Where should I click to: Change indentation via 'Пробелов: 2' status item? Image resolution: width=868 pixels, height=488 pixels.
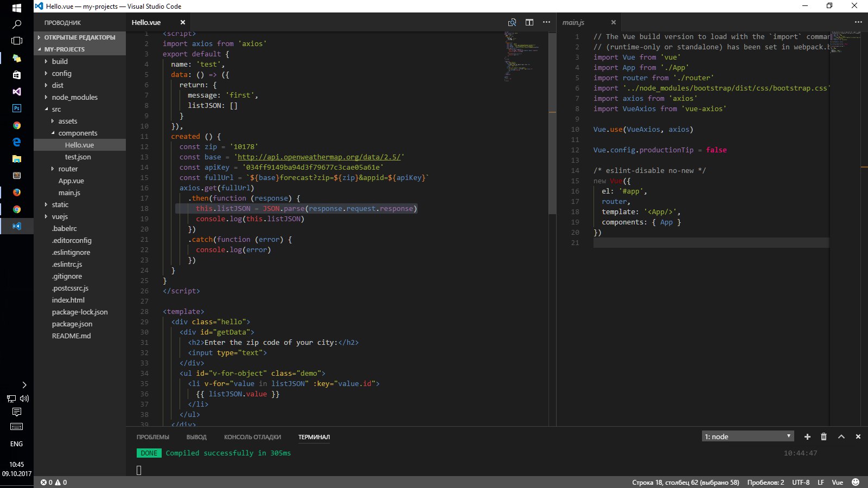pos(765,482)
